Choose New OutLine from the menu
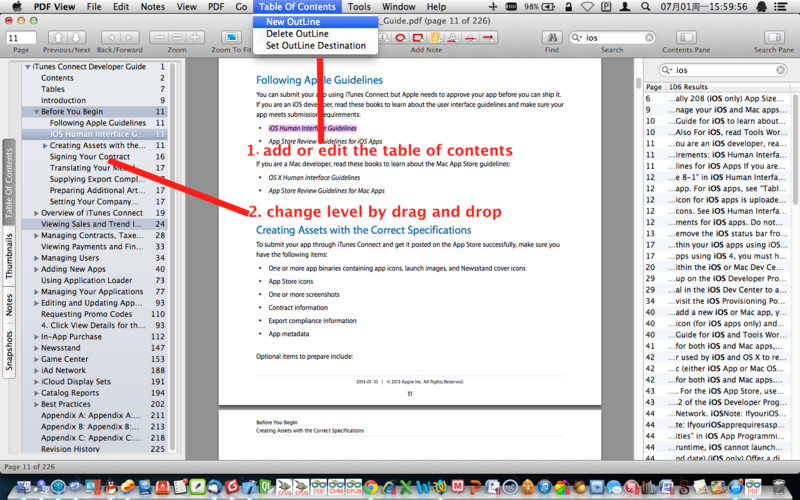800x500 pixels. pyautogui.click(x=315, y=22)
